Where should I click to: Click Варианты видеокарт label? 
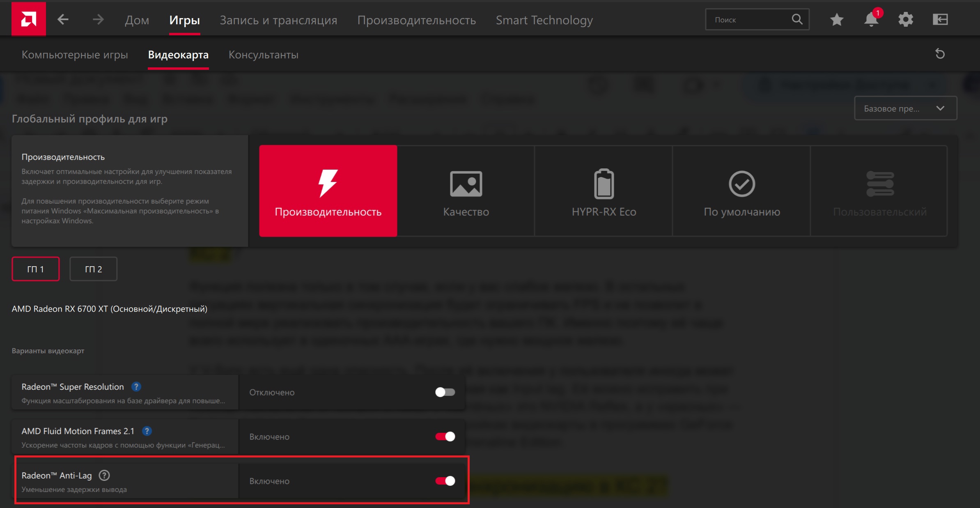pyautogui.click(x=48, y=351)
